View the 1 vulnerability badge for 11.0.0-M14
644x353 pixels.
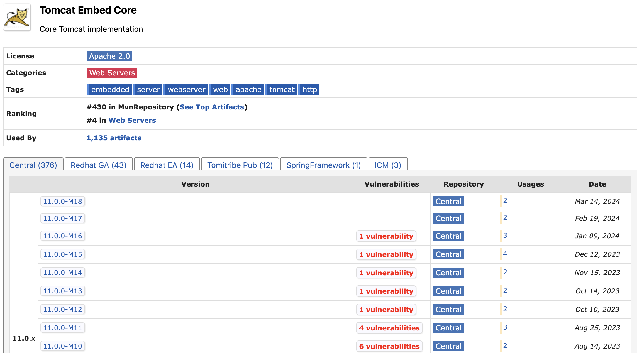click(x=386, y=273)
